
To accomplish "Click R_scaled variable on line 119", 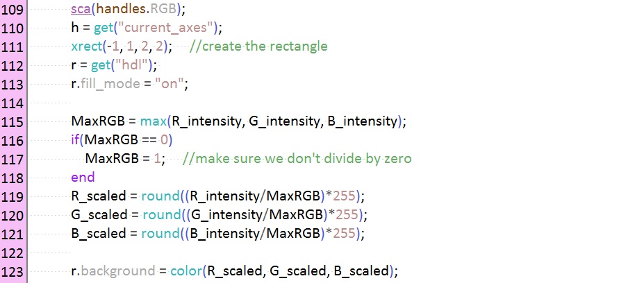I will click(x=99, y=196).
